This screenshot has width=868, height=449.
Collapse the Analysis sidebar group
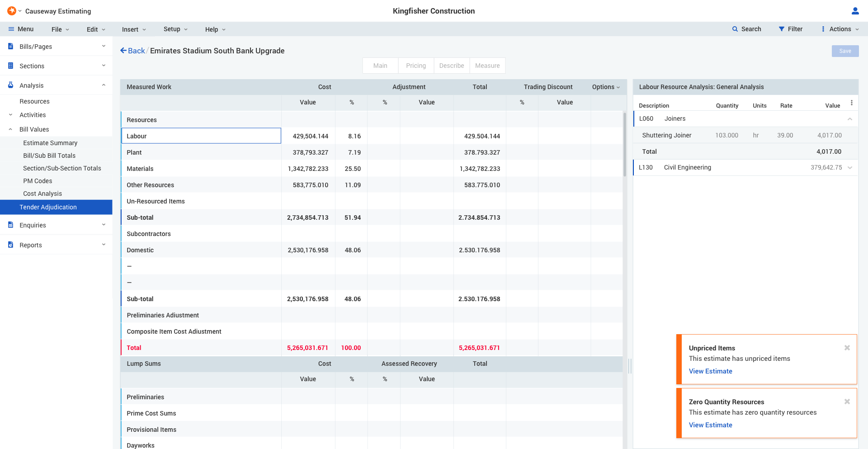pos(104,85)
